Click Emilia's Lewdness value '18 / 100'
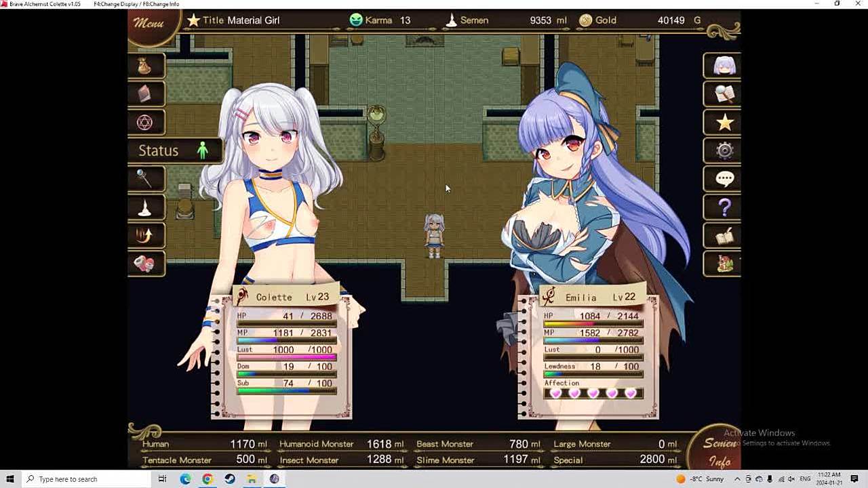Image resolution: width=868 pixels, height=488 pixels. [x=614, y=366]
